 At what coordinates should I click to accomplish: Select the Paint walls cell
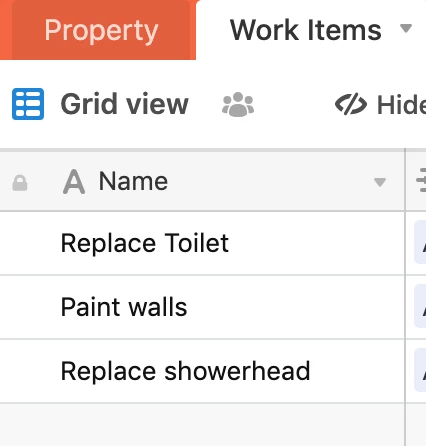[202, 307]
